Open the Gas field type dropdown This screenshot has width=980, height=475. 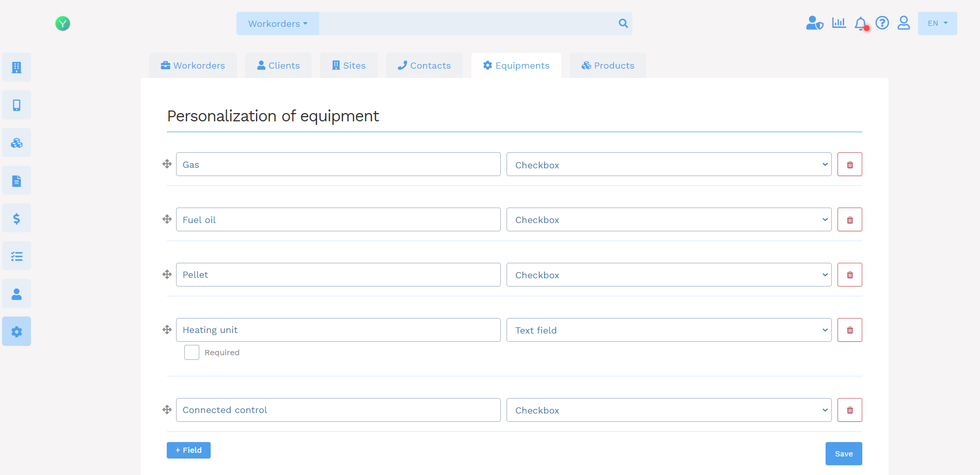click(x=669, y=164)
